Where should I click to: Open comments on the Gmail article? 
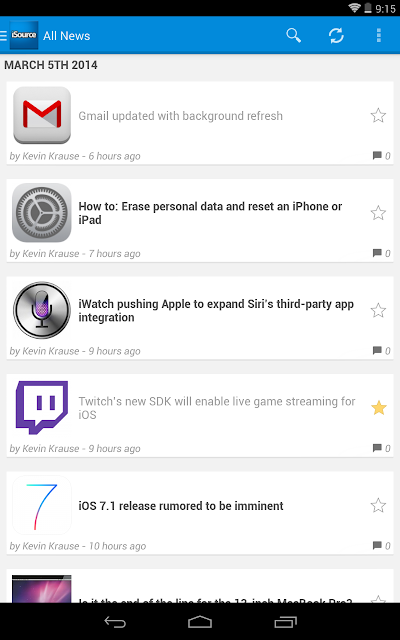(382, 156)
